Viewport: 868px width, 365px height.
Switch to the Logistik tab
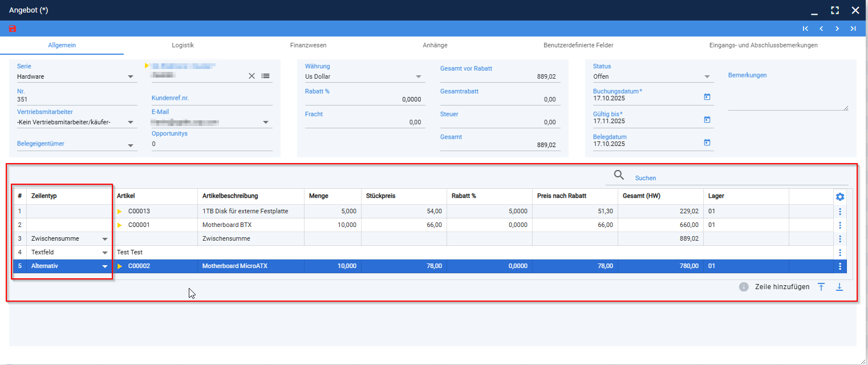pos(183,45)
